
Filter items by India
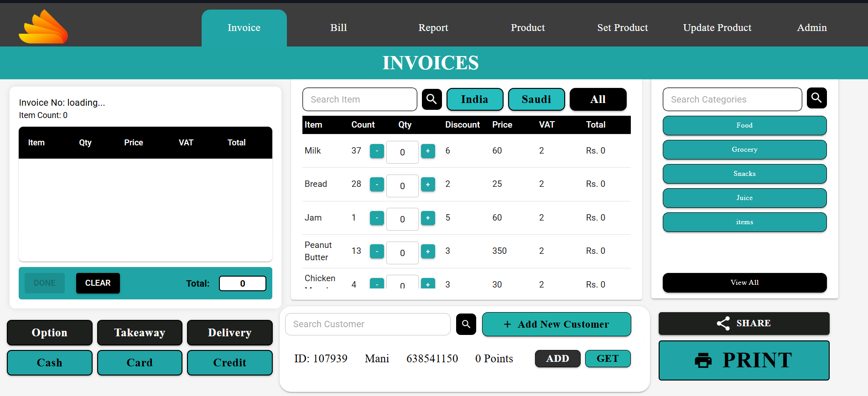pyautogui.click(x=474, y=99)
